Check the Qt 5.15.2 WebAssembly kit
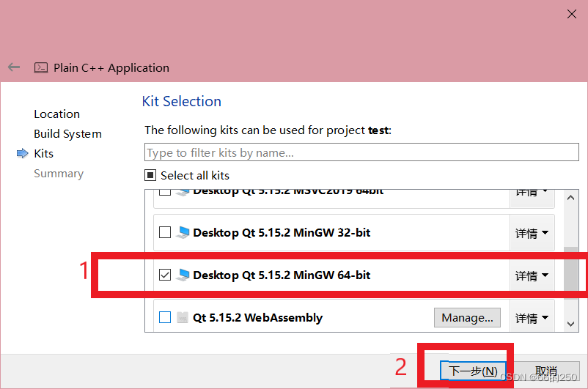This screenshot has height=389, width=588. [x=165, y=317]
